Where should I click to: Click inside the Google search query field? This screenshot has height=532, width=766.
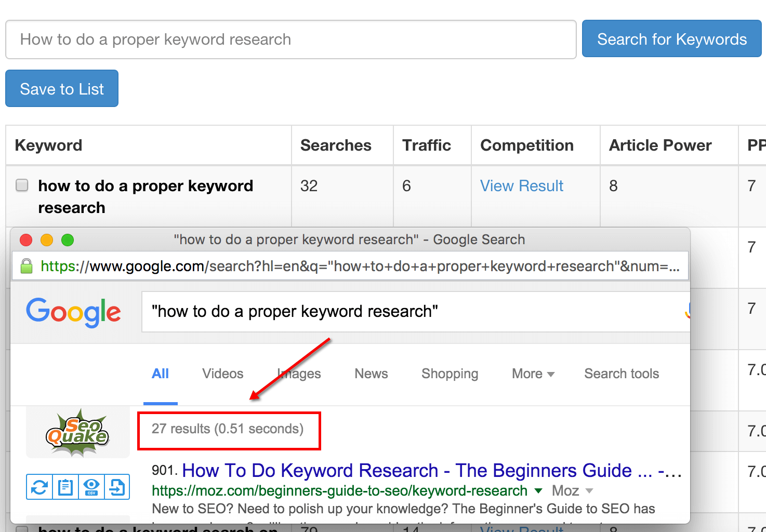tap(364, 312)
